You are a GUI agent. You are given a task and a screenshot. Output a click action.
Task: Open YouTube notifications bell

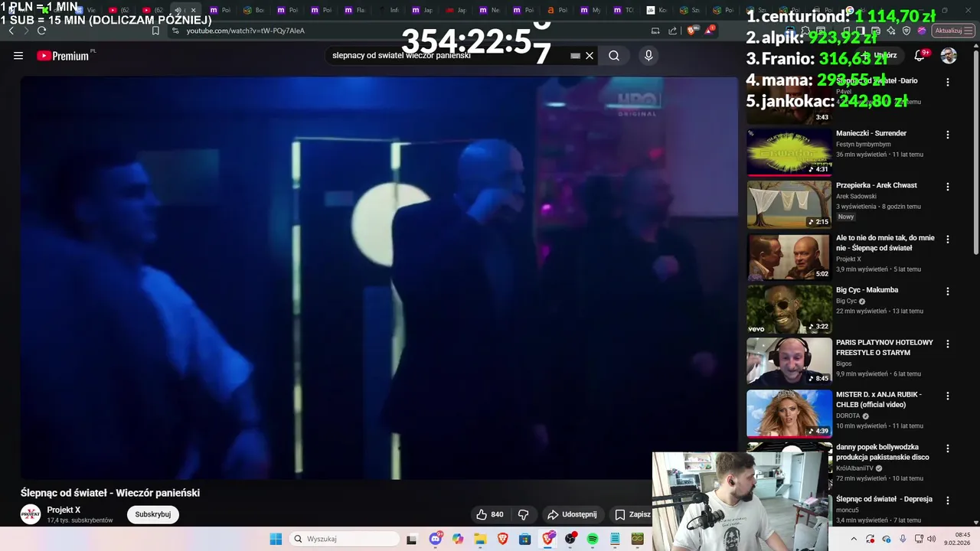[920, 56]
